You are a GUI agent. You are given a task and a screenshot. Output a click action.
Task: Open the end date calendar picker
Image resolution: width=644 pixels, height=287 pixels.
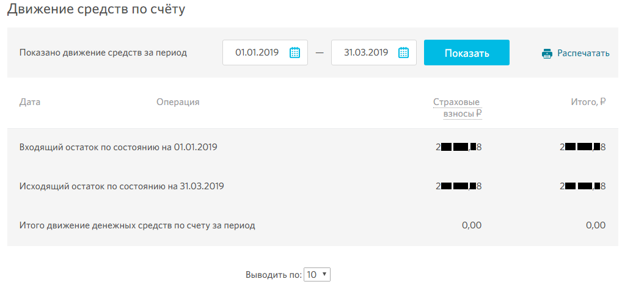click(403, 53)
